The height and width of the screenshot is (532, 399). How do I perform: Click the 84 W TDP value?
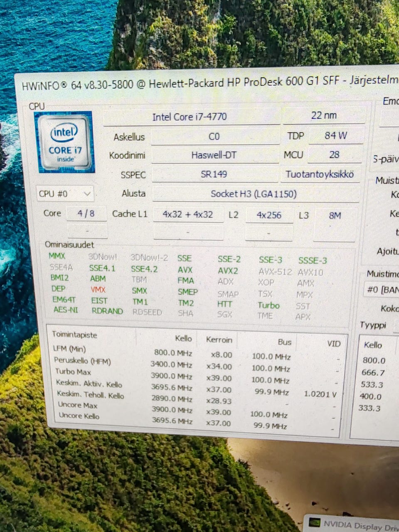tap(335, 135)
